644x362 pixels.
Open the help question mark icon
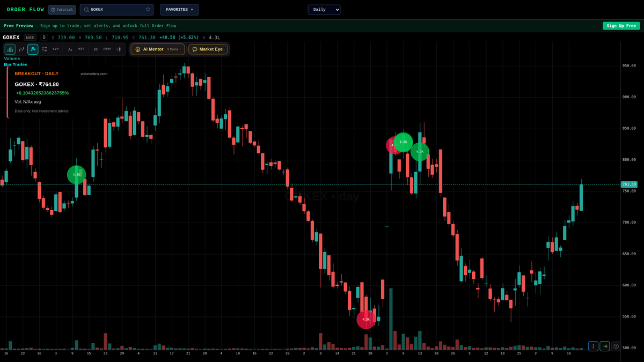616,346
